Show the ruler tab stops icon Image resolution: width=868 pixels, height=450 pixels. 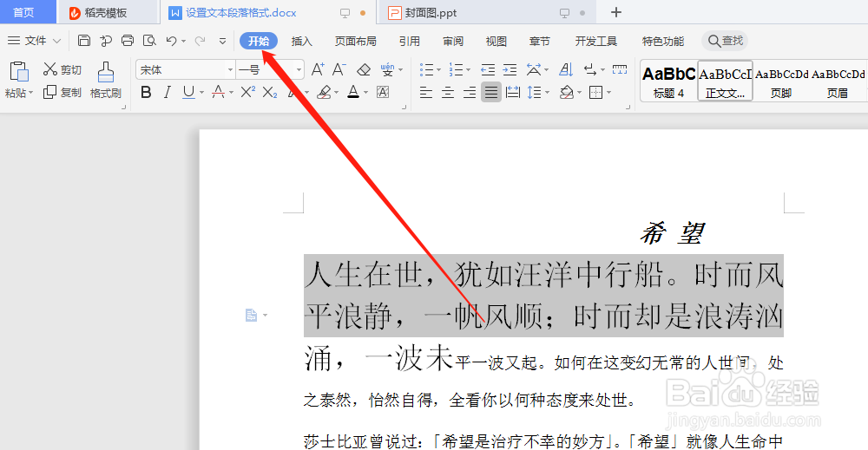pyautogui.click(x=620, y=69)
